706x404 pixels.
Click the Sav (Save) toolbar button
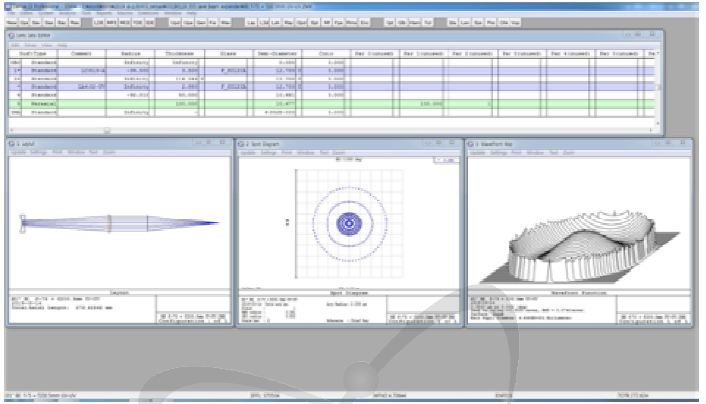pyautogui.click(x=36, y=22)
